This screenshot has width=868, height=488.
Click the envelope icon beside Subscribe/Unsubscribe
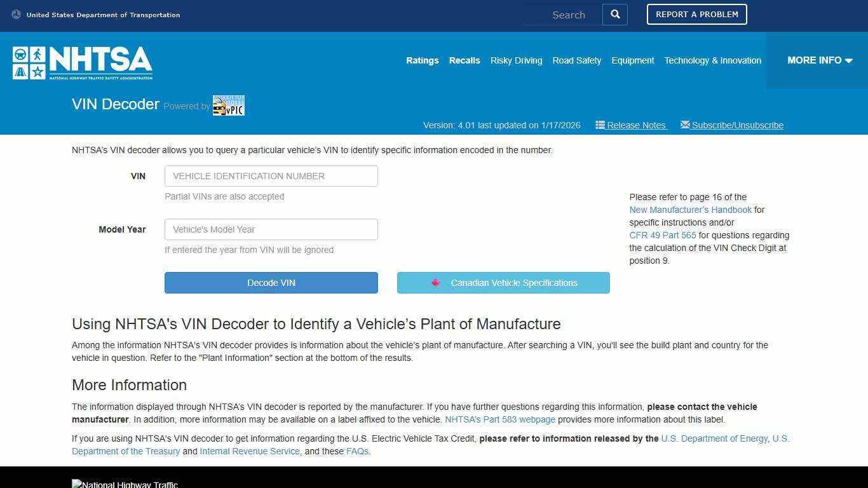(684, 125)
